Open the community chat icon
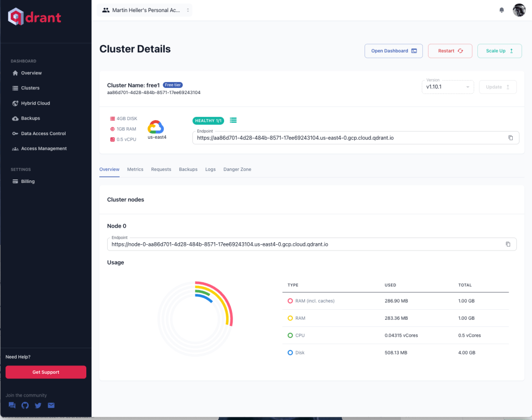 (x=12, y=405)
